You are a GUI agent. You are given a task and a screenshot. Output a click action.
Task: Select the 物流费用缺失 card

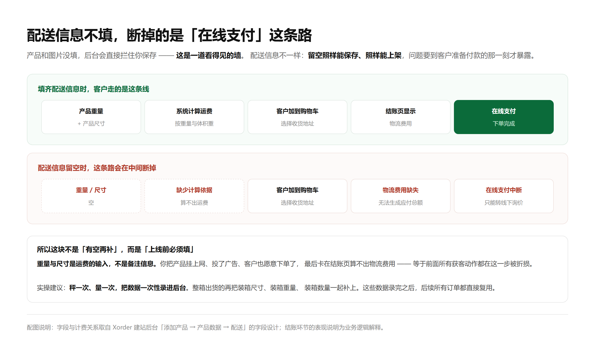point(400,196)
